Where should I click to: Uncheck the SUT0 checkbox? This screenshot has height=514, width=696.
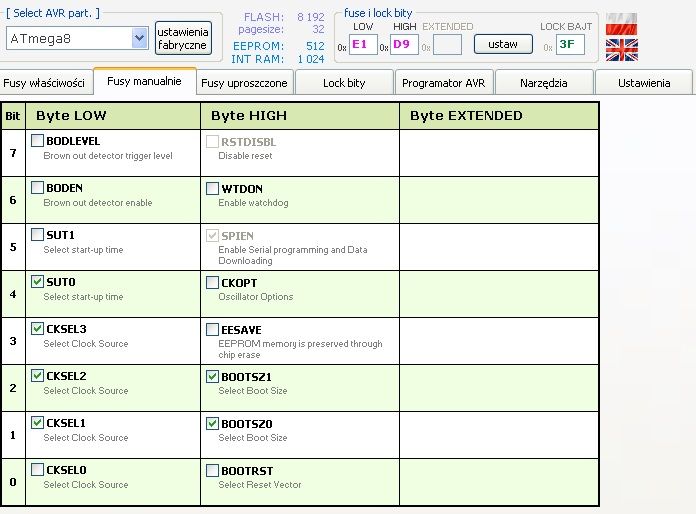37,281
